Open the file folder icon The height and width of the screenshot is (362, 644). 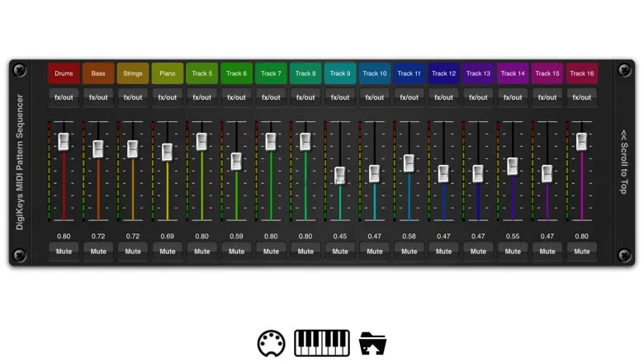tap(372, 343)
